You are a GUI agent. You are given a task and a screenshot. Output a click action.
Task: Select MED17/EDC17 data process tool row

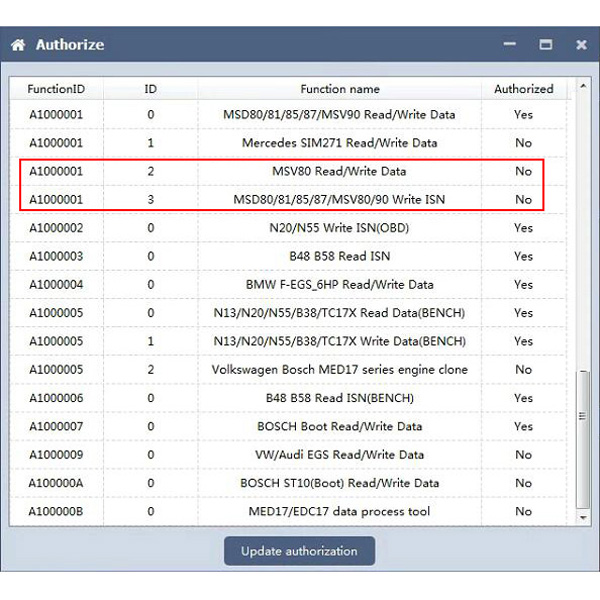click(x=288, y=511)
